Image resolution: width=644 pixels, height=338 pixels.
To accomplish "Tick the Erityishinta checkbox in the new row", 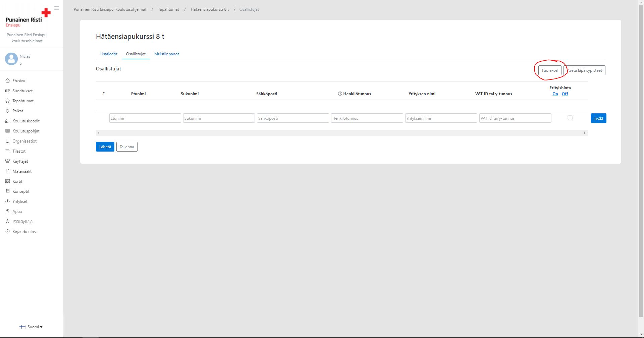I will click(x=570, y=118).
